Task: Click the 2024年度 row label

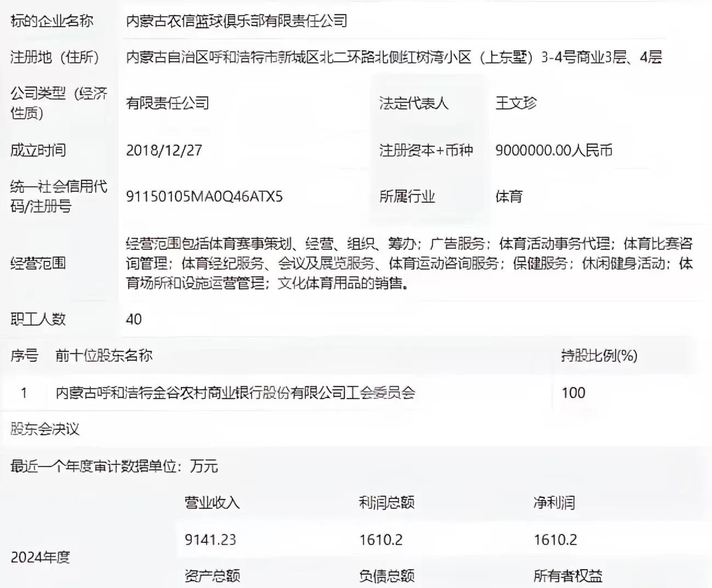Action: coord(40,557)
